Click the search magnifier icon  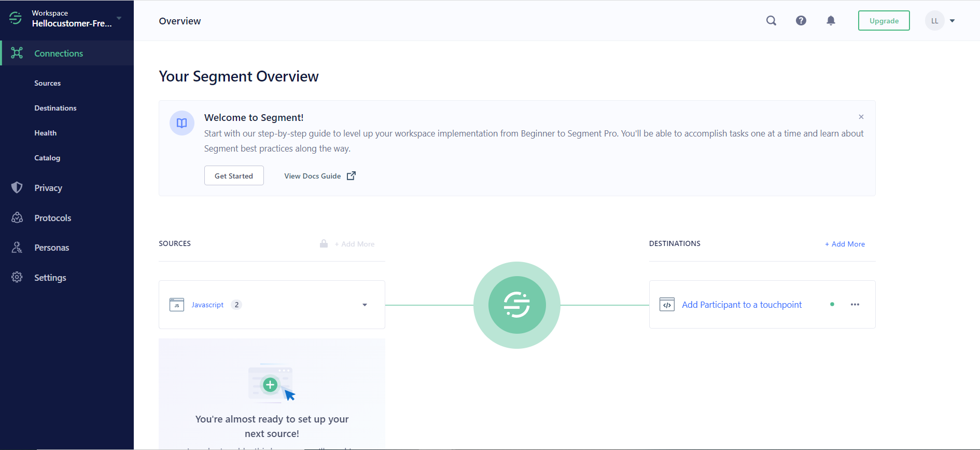click(772, 21)
